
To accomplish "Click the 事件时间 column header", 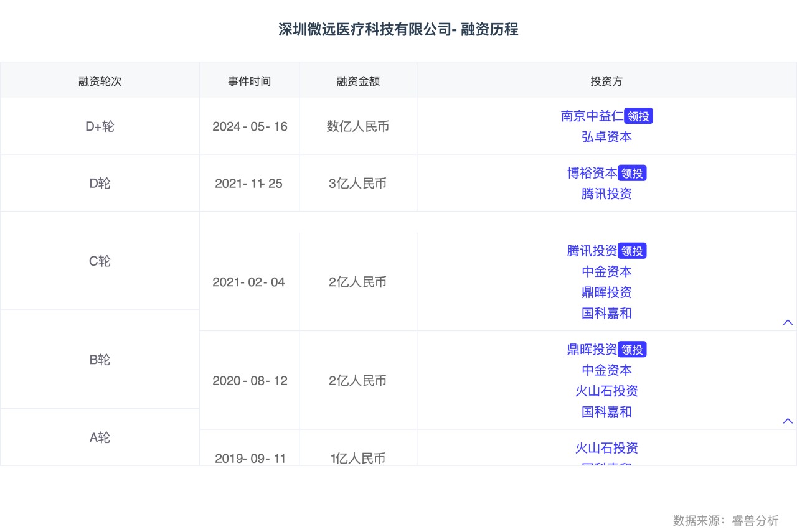I will click(x=249, y=81).
